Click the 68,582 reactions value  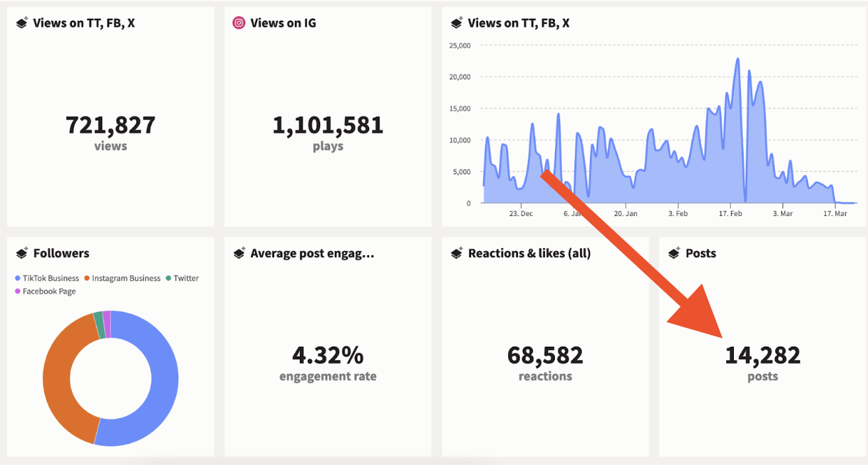click(x=545, y=355)
